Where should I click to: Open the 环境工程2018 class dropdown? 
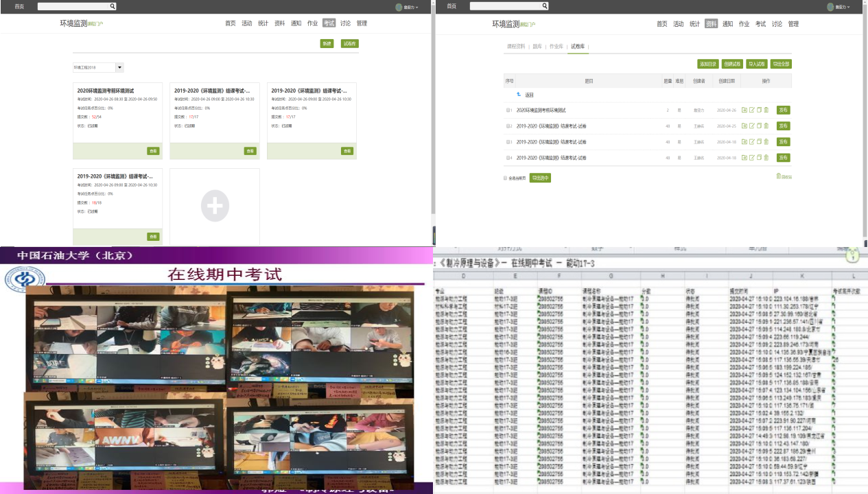click(x=119, y=67)
